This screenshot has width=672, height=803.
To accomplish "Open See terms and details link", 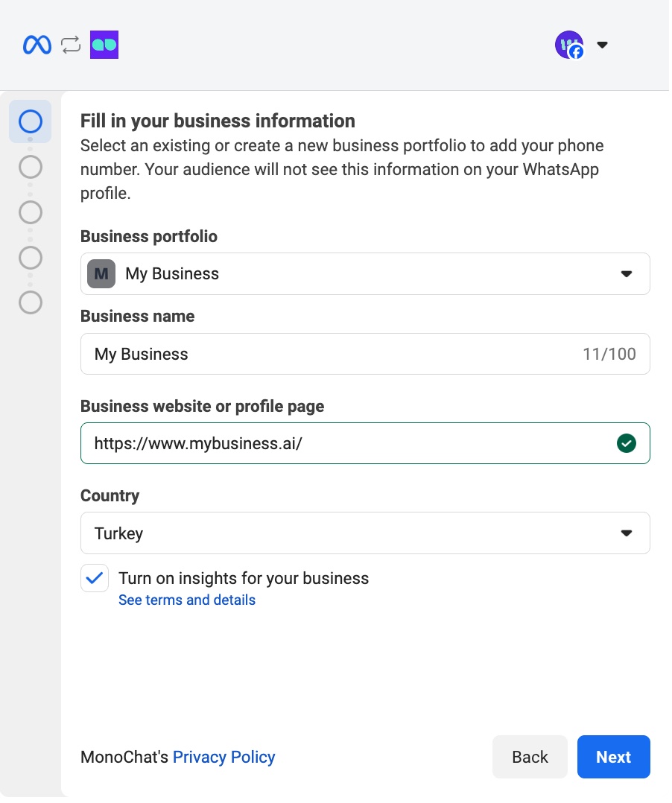I will click(x=187, y=600).
